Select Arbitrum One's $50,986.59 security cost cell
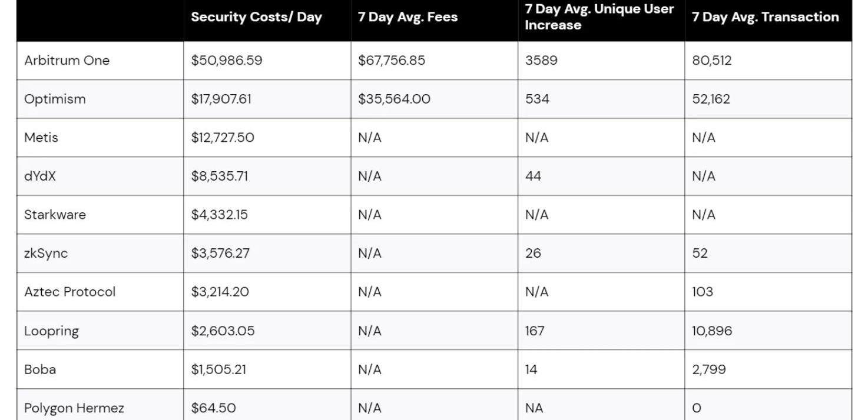This screenshot has width=868, height=420. [227, 61]
